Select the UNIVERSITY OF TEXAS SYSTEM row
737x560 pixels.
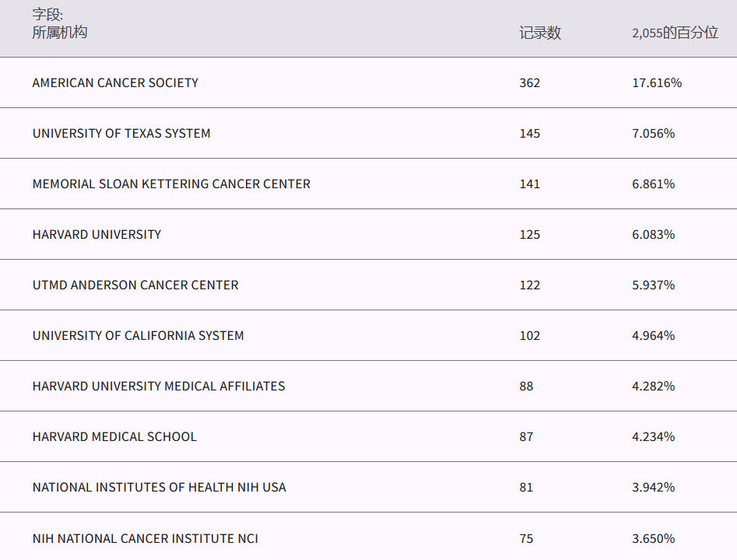tap(121, 133)
